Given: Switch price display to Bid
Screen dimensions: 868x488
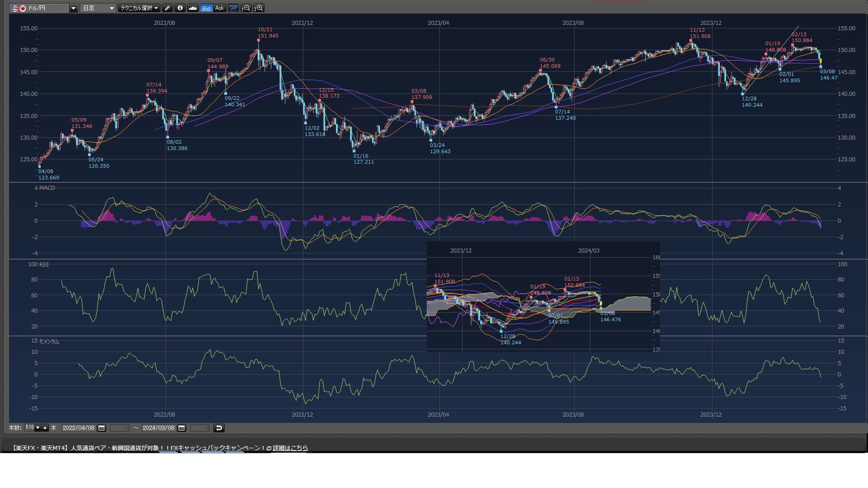Looking at the screenshot, I should point(206,8).
